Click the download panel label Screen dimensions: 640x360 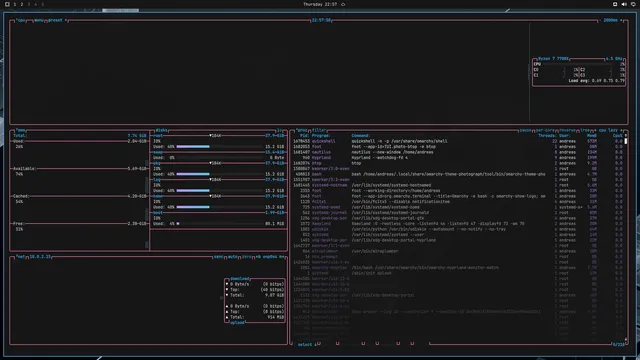point(240,279)
